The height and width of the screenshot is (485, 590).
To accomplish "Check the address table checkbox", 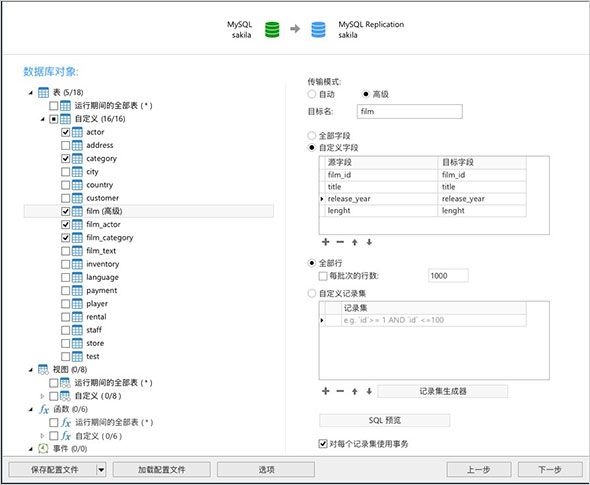I will [65, 145].
